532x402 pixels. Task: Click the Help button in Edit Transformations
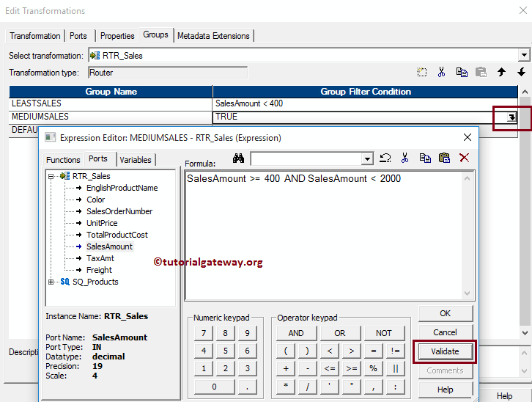click(504, 396)
